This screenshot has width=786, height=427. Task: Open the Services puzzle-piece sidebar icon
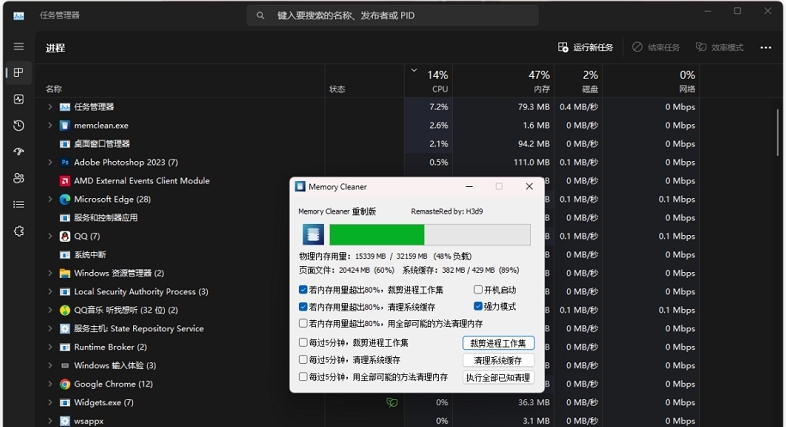(x=18, y=230)
